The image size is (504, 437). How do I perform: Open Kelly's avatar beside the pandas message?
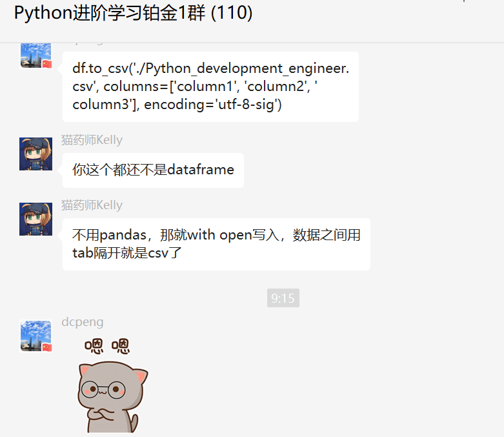click(35, 219)
